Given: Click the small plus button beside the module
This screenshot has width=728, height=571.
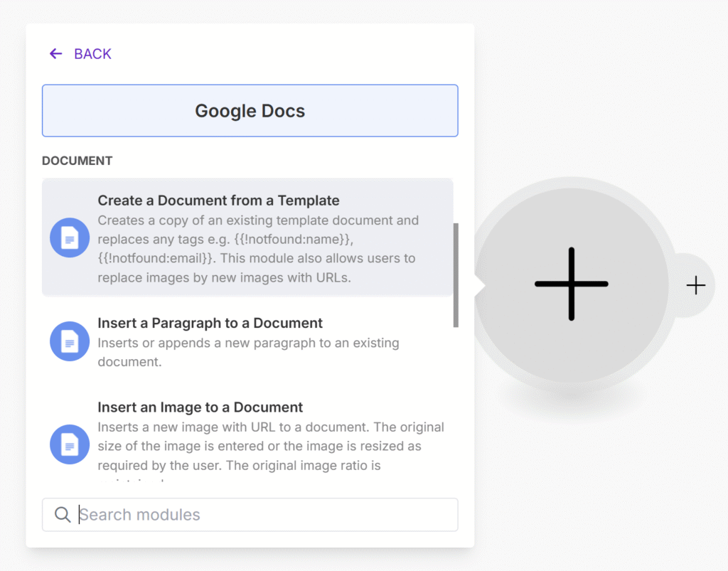Looking at the screenshot, I should pos(695,285).
